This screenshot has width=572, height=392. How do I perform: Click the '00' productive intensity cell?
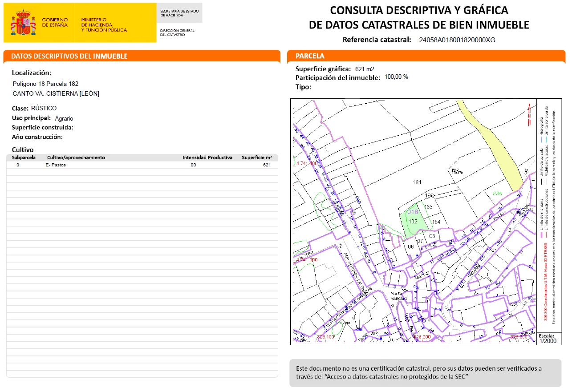[193, 165]
